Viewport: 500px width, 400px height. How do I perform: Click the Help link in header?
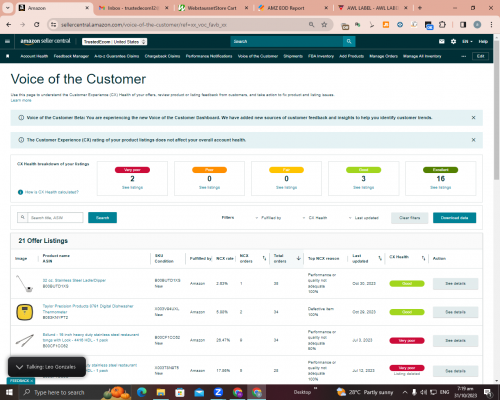click(x=483, y=42)
